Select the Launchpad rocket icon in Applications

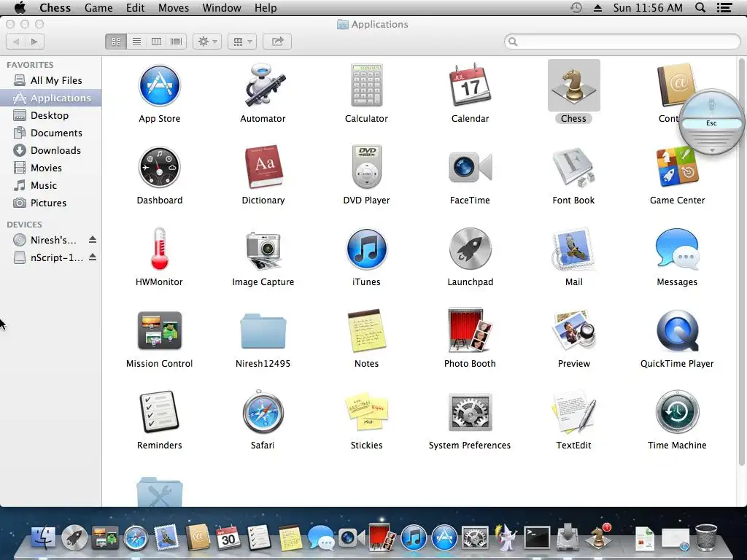470,249
